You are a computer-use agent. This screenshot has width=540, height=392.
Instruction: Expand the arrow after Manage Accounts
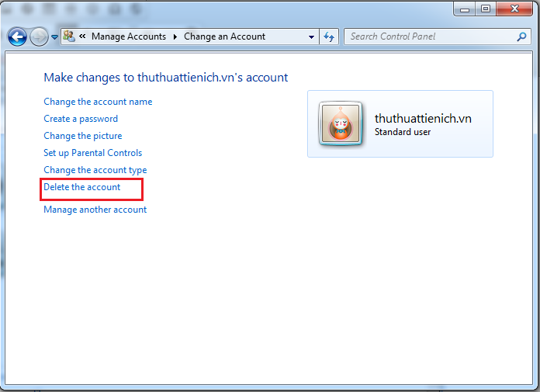tap(175, 36)
